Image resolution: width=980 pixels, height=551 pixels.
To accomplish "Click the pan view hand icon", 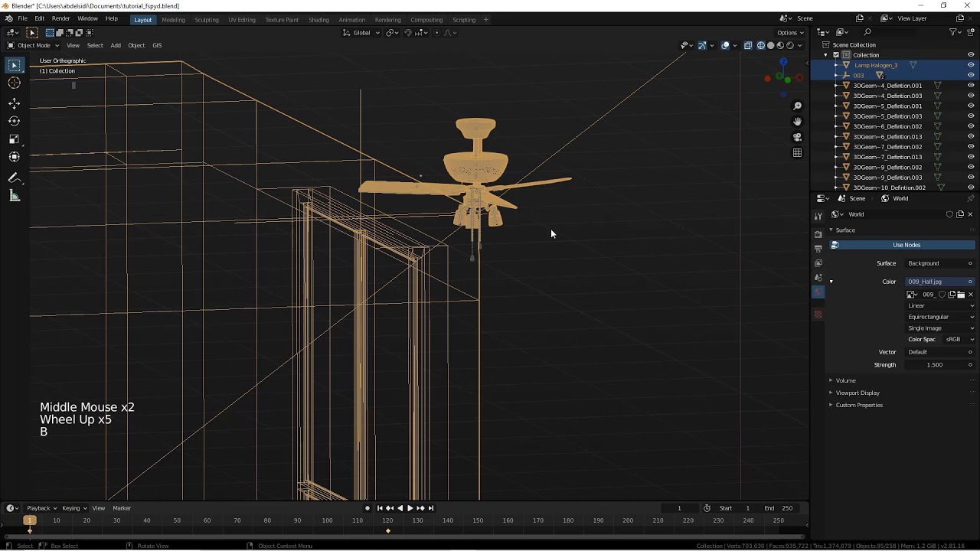I will tap(797, 122).
